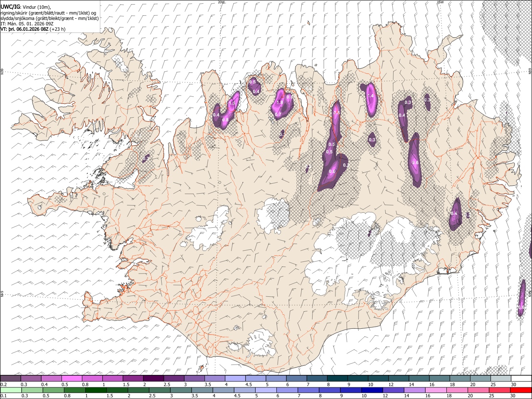
Task: Click the darkest green swatch at 1 in lower legend
Action: [x=96, y=390]
